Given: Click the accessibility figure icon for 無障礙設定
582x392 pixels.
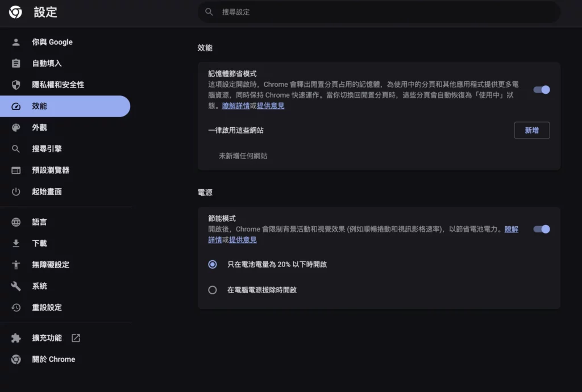Looking at the screenshot, I should 16,265.
